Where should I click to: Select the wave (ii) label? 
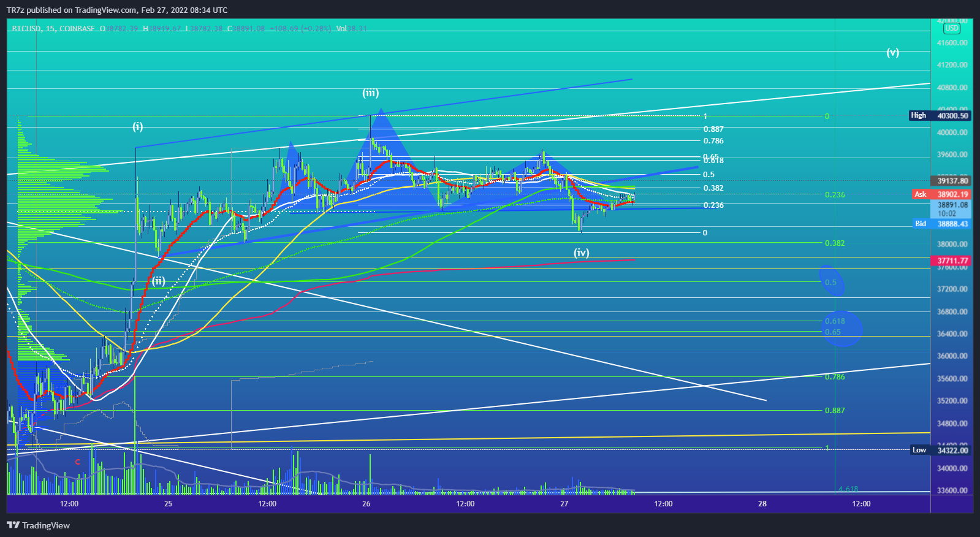159,281
